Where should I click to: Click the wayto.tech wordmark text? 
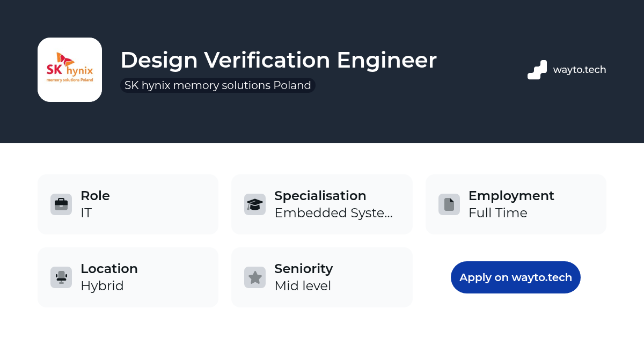[x=580, y=70]
